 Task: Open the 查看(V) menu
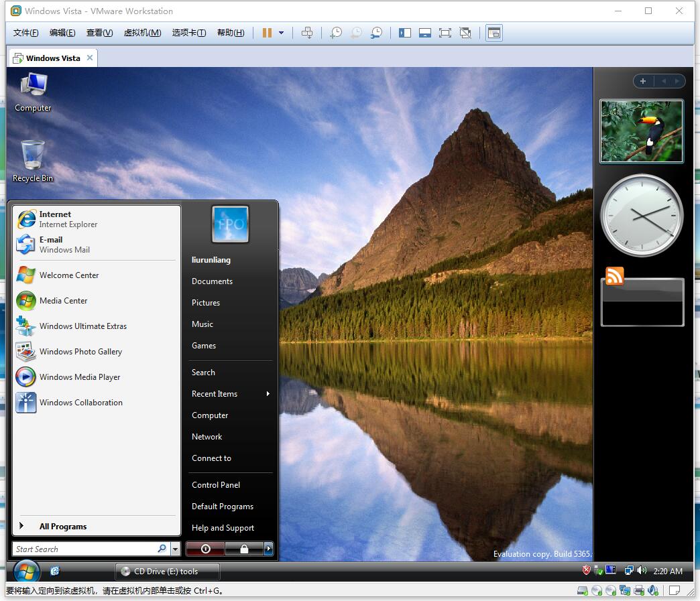coord(99,33)
